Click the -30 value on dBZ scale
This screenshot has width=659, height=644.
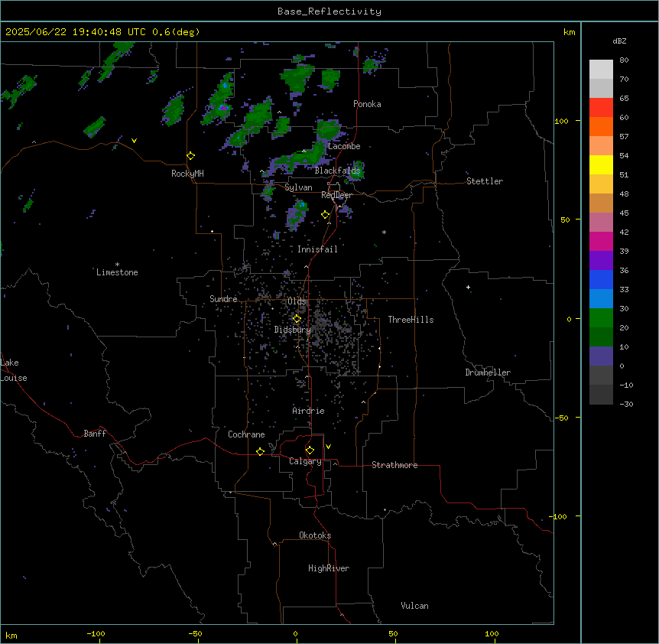tap(626, 404)
